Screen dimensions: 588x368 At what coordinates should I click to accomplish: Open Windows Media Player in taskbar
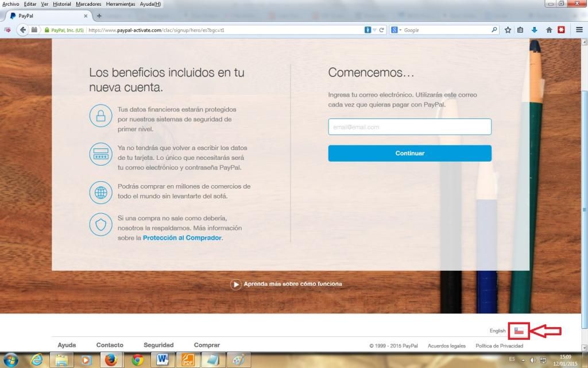[x=86, y=361]
